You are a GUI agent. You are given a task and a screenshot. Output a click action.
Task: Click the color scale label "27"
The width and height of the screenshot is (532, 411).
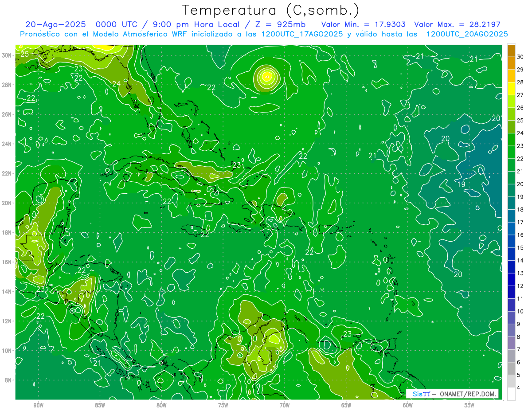pos(520,95)
